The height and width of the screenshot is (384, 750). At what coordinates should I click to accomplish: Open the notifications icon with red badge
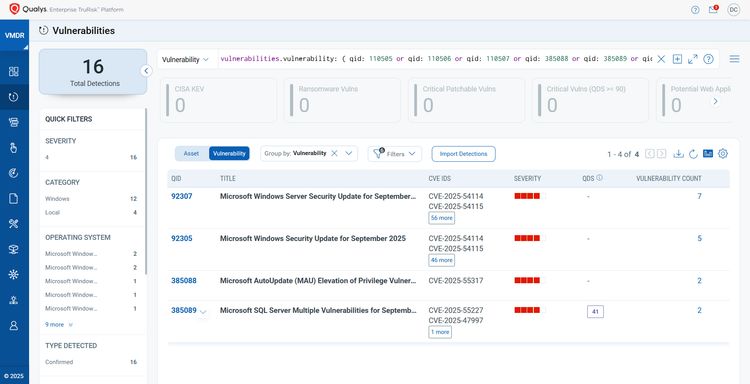pos(713,10)
